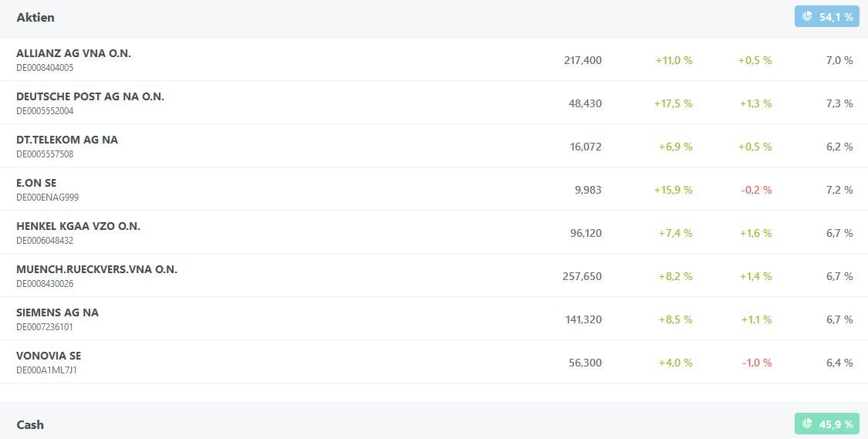
Task: Click the pie chart icon in Aktien badge
Action: coord(807,16)
